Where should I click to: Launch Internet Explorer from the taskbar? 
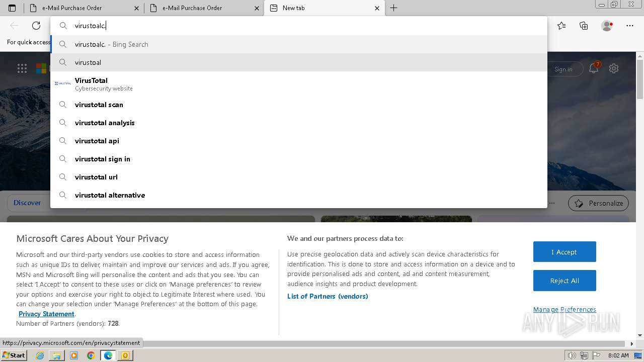[x=40, y=355]
